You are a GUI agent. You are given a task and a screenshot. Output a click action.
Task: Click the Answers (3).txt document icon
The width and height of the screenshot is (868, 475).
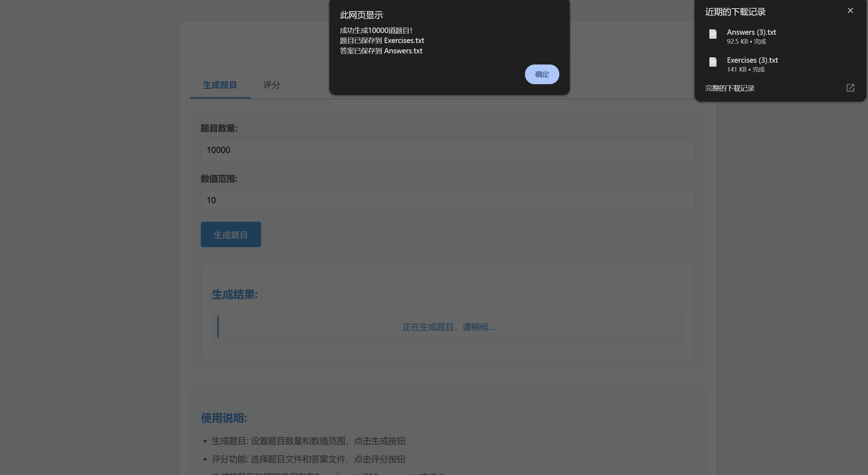713,34
